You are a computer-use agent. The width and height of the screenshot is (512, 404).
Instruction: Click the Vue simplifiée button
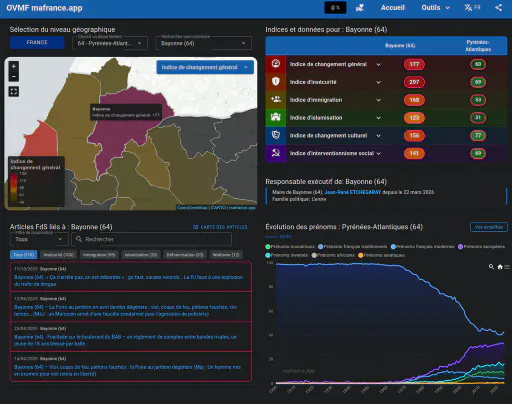pyautogui.click(x=489, y=227)
